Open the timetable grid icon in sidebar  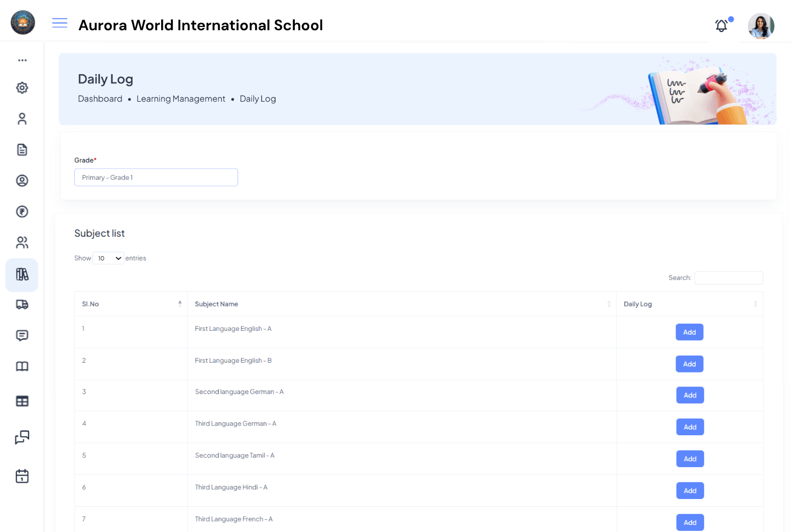(x=22, y=401)
